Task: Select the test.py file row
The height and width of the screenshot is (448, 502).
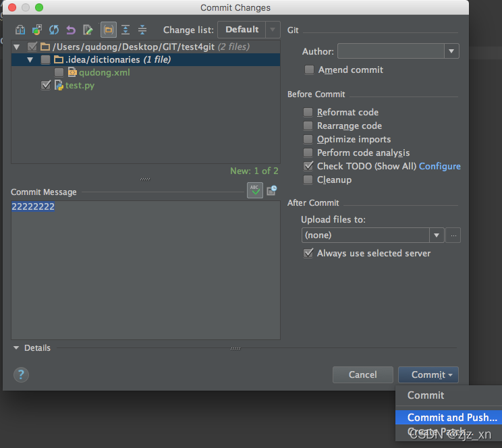Action: point(146,85)
